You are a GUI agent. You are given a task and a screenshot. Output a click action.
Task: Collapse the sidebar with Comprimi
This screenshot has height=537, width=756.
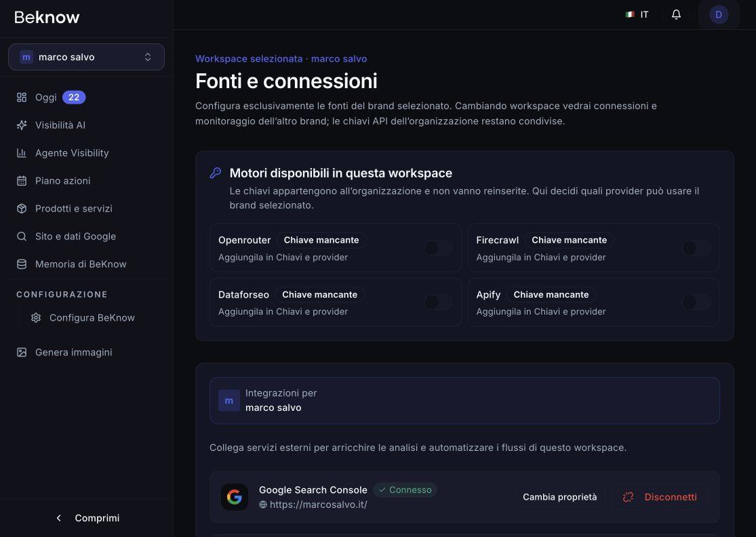(86, 518)
